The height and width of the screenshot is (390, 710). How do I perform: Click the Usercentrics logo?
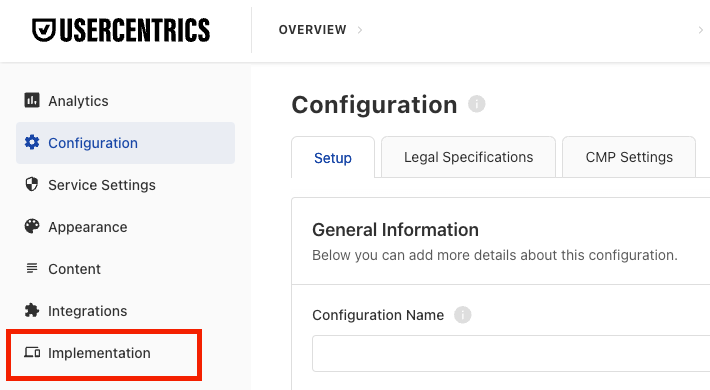pyautogui.click(x=121, y=30)
